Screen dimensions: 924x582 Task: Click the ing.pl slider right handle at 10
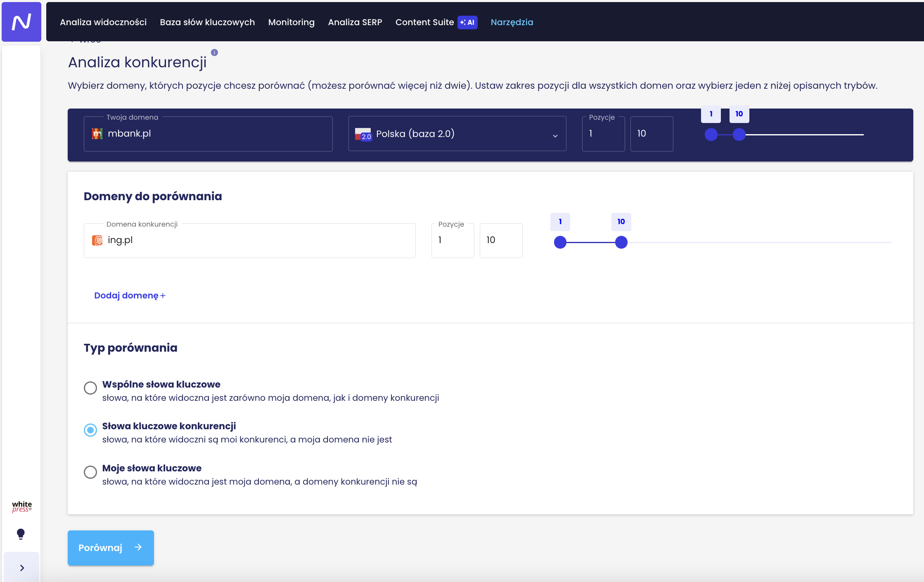[621, 242]
